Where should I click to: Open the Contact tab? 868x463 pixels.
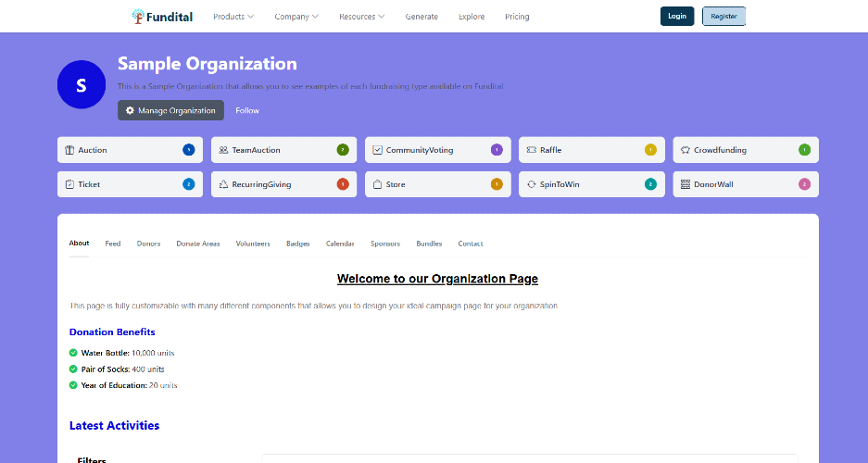471,244
